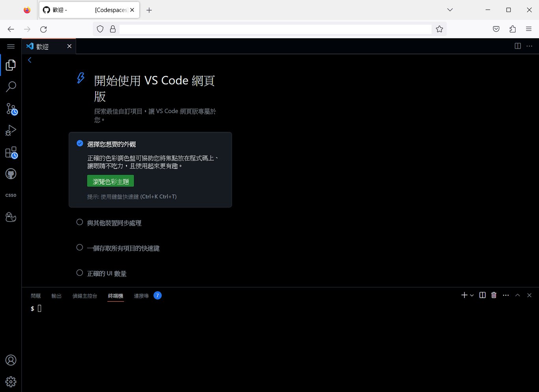Open the Firefox View icon
This screenshot has width=539, height=392.
point(27,10)
